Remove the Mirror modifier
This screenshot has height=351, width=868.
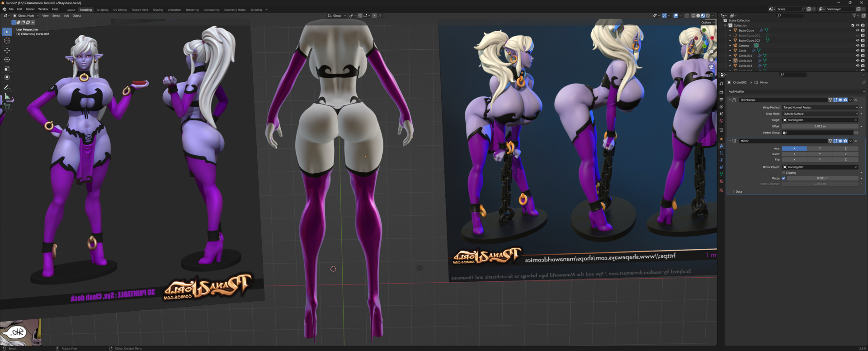point(856,141)
